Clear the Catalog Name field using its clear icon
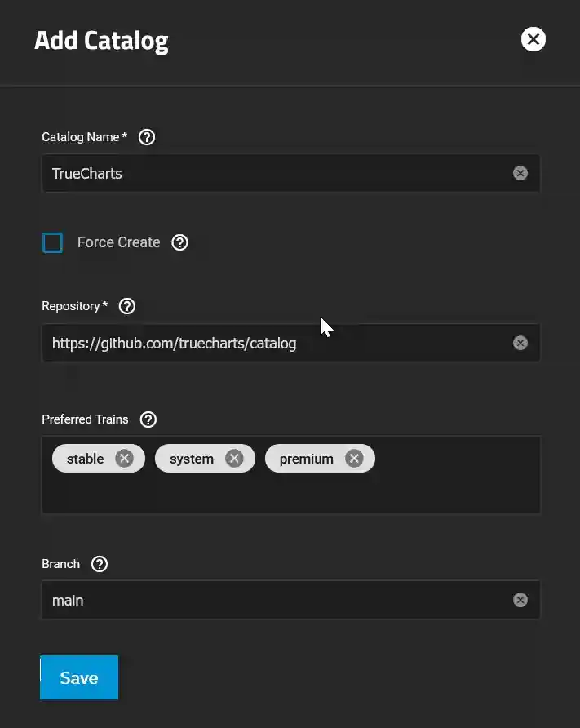Viewport: 580px width, 728px height. [520, 173]
